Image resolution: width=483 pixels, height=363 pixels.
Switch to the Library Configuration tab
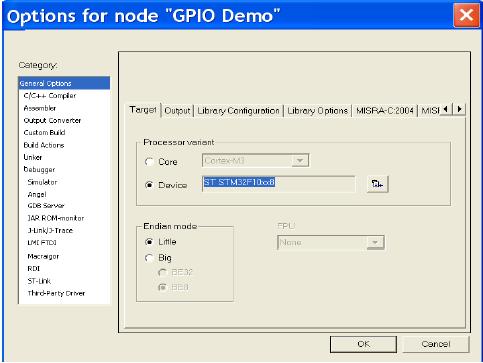coord(238,111)
